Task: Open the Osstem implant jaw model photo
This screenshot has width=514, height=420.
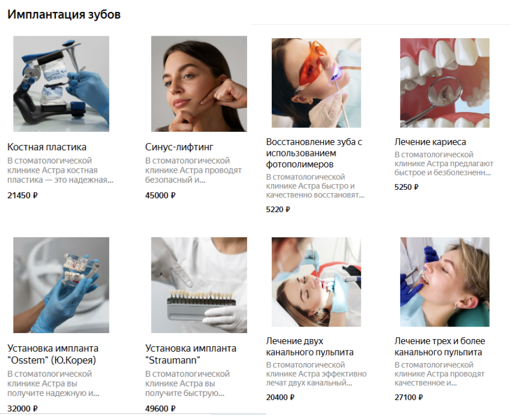Action: pyautogui.click(x=61, y=285)
